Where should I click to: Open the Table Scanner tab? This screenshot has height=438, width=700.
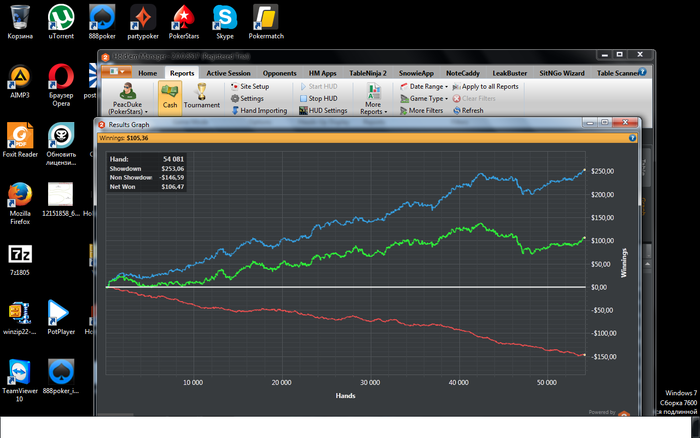pyautogui.click(x=617, y=73)
